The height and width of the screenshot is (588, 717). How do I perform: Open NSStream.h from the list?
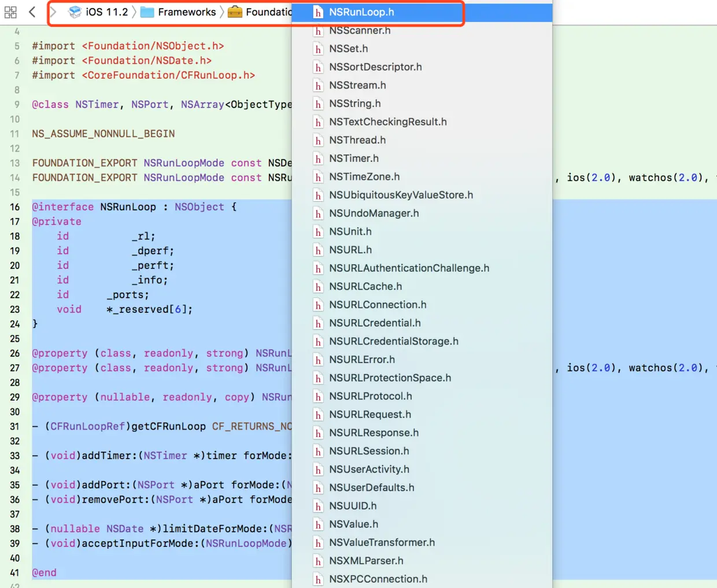(422, 86)
